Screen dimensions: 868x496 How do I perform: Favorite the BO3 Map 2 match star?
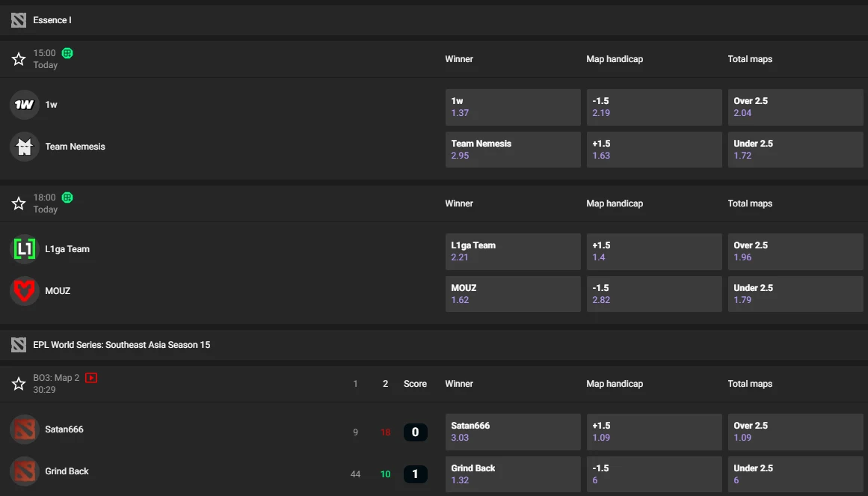coord(18,384)
